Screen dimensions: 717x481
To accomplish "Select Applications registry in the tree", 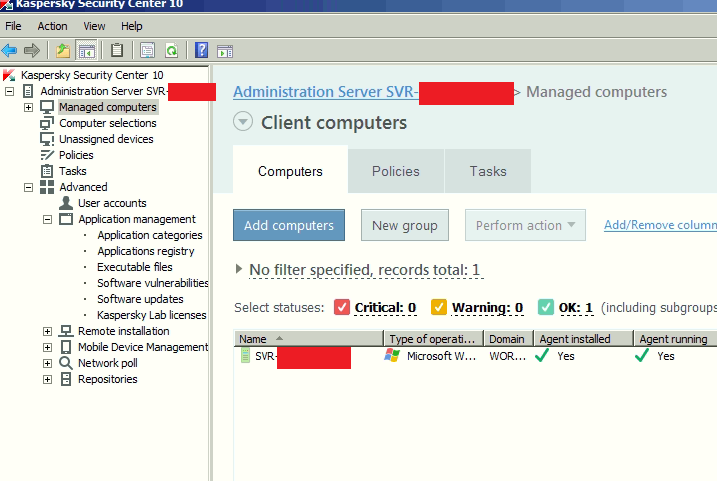I will pyautogui.click(x=146, y=251).
